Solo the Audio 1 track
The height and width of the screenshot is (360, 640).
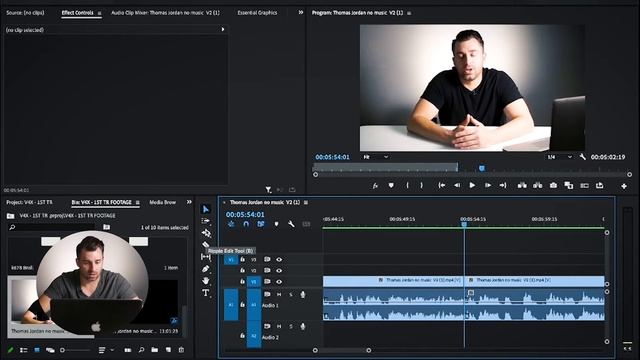291,294
